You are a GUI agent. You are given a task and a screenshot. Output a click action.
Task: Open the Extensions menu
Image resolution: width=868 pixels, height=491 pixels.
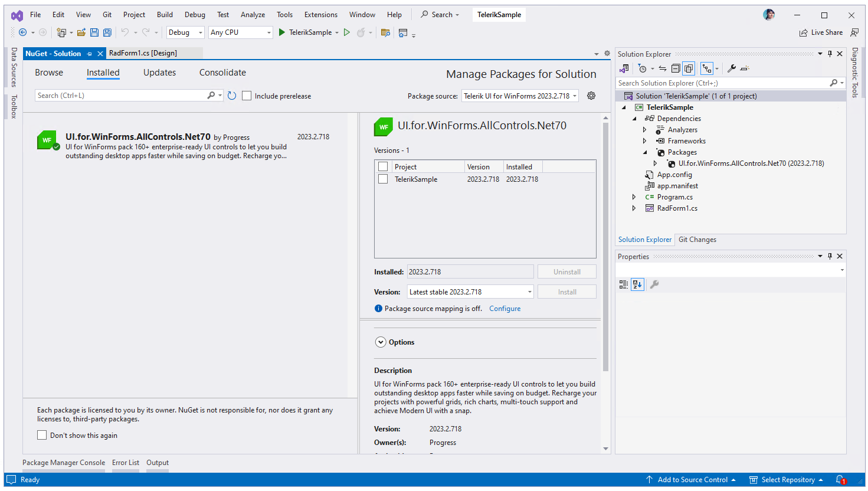pos(320,15)
